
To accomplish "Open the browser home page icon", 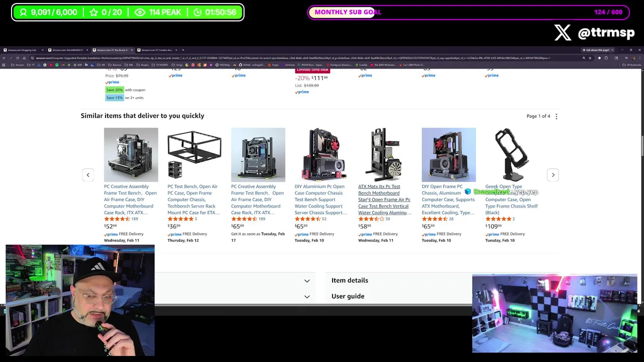I will tap(24, 58).
